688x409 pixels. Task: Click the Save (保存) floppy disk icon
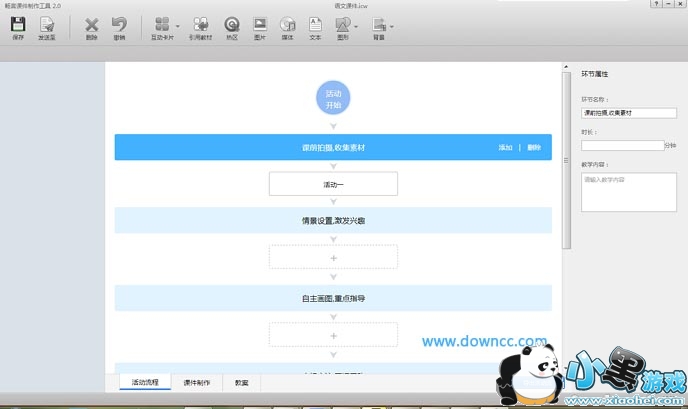[18, 24]
